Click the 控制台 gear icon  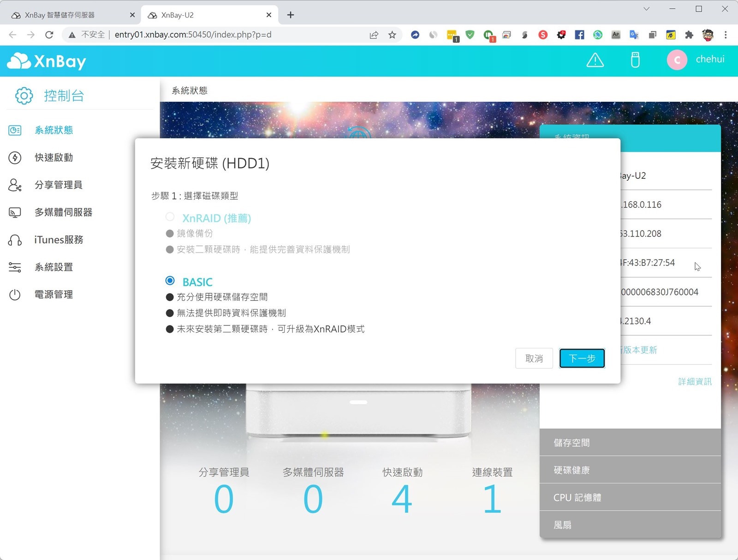point(24,96)
